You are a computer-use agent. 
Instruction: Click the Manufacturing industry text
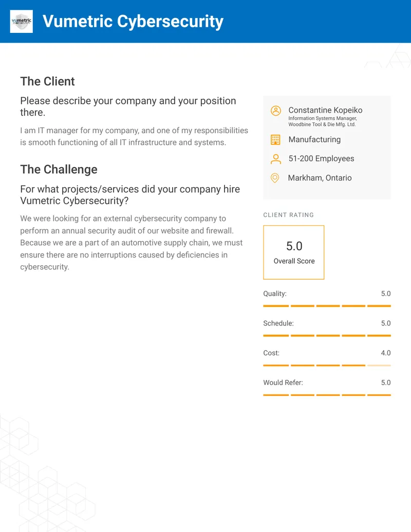point(314,139)
